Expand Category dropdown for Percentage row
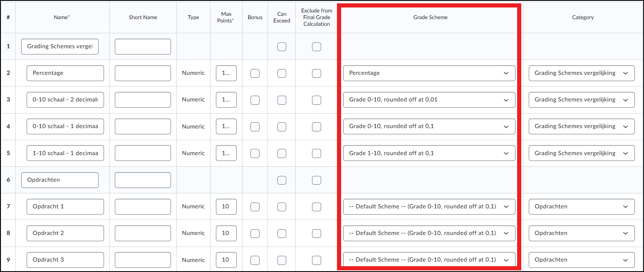The image size is (644, 272). click(x=581, y=73)
